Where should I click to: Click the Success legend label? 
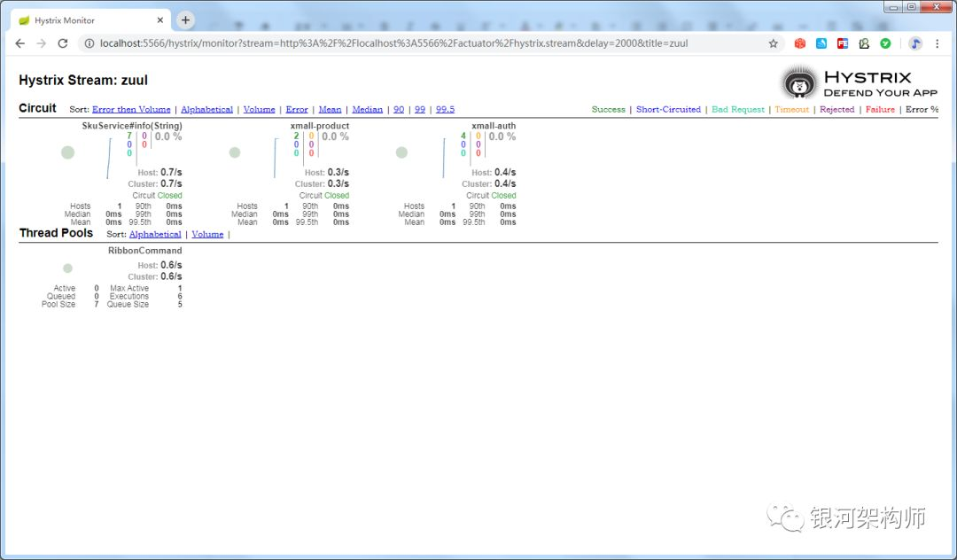(609, 109)
